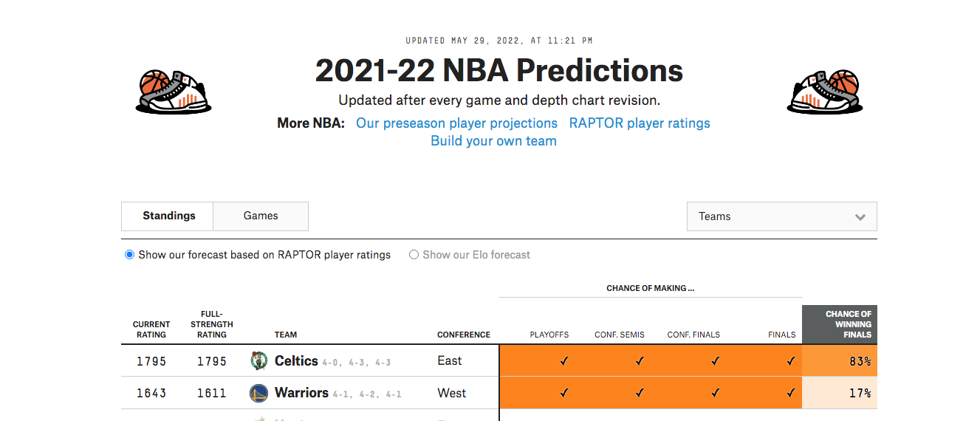Click the left sneaker and basketball logo
980x421 pixels.
[x=174, y=92]
